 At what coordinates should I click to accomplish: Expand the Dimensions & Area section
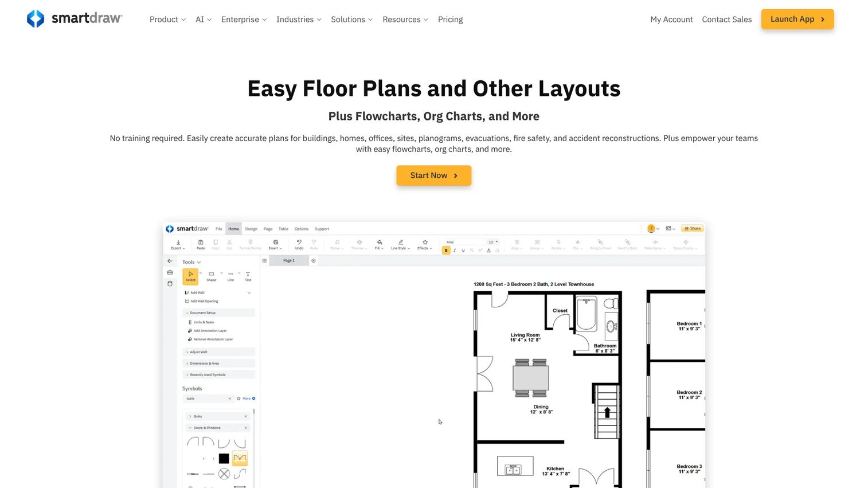pos(218,363)
